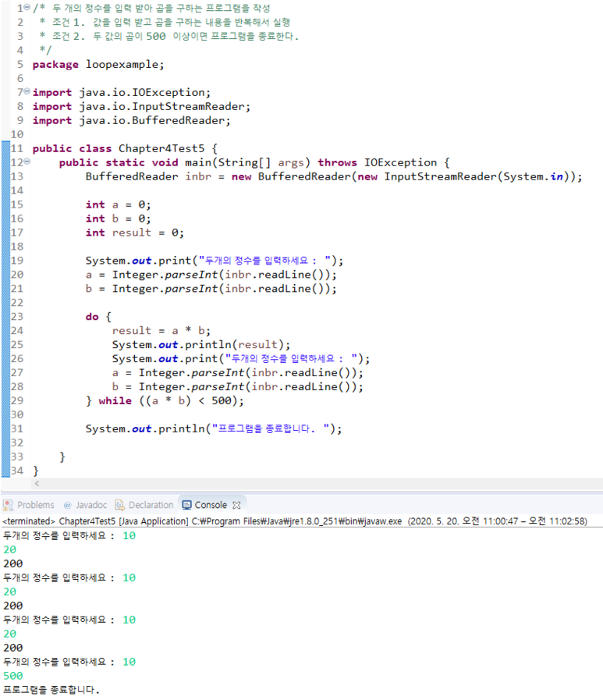
Task: Click 'import java.io.IOException;' line
Action: tap(122, 92)
